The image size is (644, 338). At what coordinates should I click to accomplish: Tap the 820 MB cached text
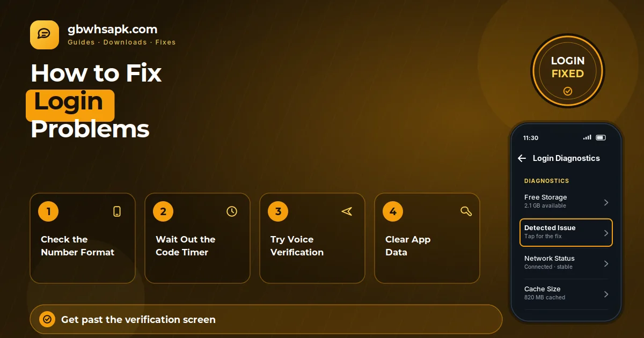point(545,298)
